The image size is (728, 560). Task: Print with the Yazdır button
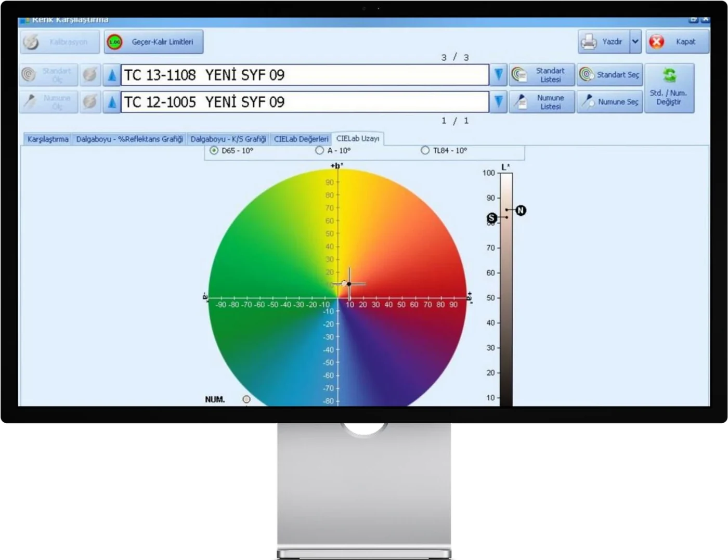[x=604, y=42]
